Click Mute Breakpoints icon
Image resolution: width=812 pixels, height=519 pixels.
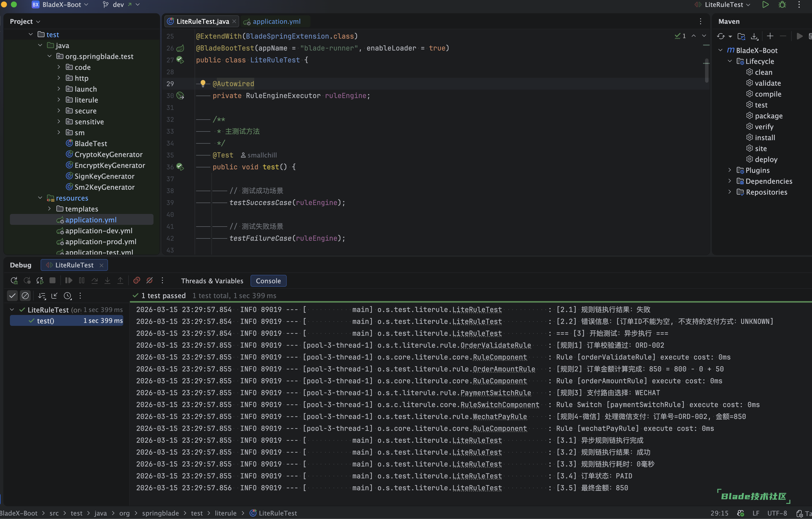click(x=149, y=281)
